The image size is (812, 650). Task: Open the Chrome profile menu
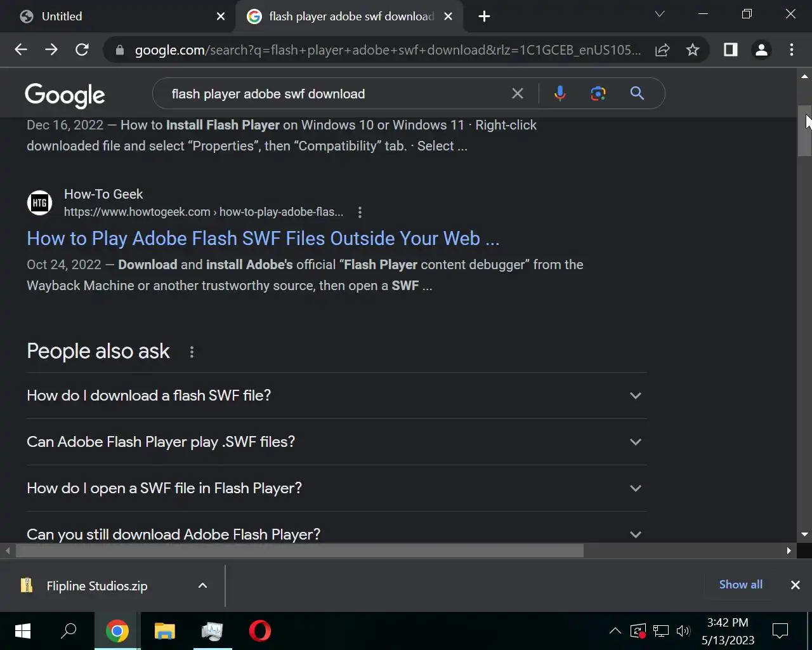[x=761, y=50]
